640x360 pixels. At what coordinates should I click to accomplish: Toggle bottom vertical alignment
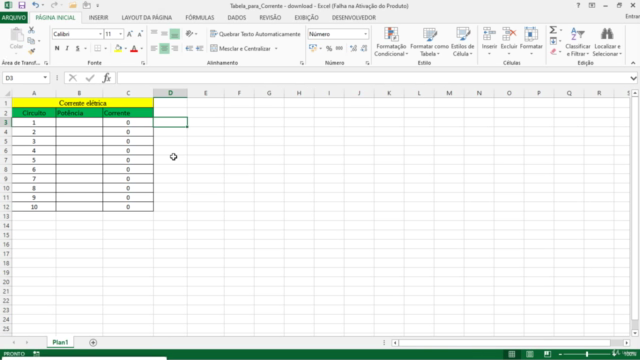175,34
